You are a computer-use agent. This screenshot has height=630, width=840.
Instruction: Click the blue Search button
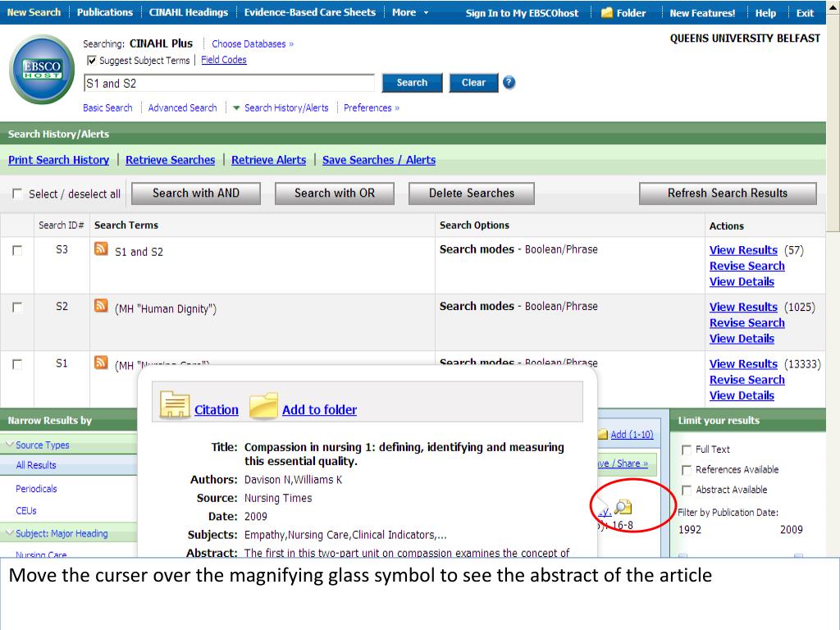pos(412,83)
